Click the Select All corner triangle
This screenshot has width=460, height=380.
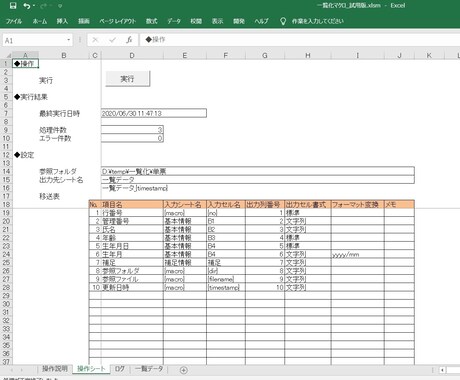(x=8, y=55)
